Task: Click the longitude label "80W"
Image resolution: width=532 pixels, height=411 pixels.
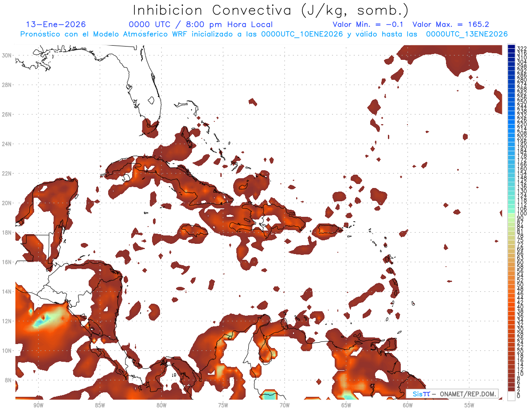Action: [161, 406]
